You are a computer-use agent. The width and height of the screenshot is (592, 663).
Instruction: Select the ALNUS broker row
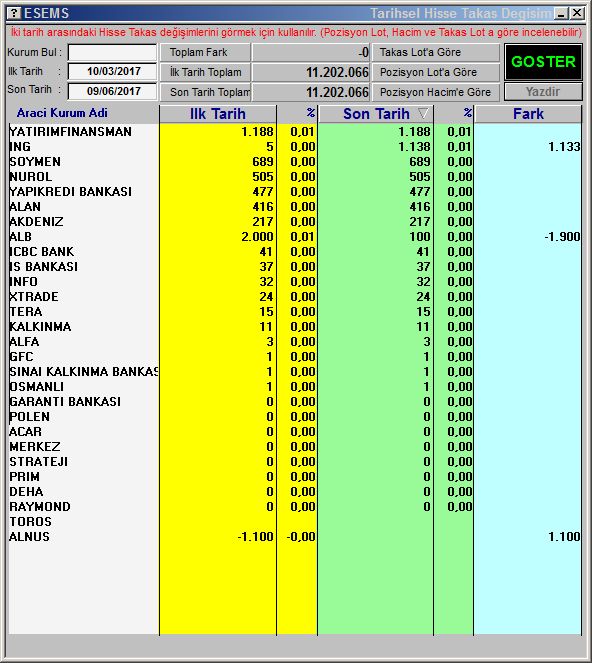pyautogui.click(x=295, y=537)
